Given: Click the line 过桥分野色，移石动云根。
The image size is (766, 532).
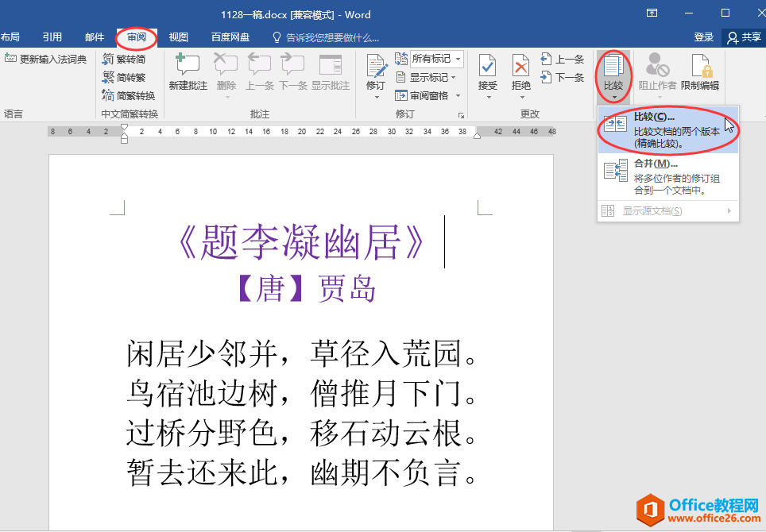Looking at the screenshot, I should [x=301, y=434].
